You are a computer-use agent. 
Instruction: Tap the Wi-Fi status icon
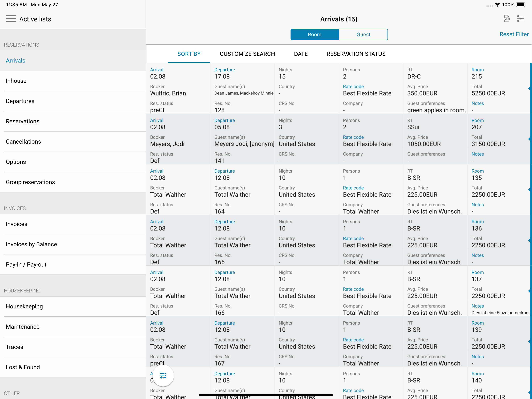coord(497,4)
